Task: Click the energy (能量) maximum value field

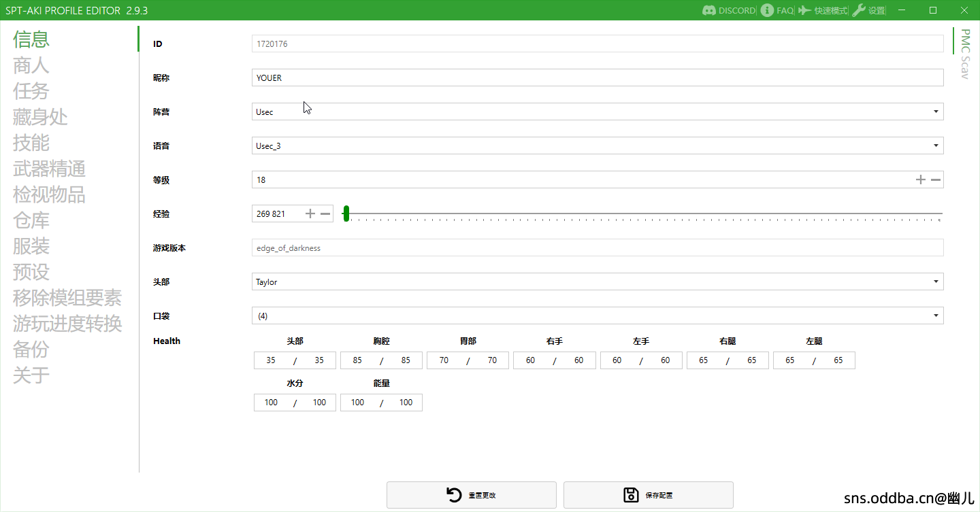Action: pos(406,403)
